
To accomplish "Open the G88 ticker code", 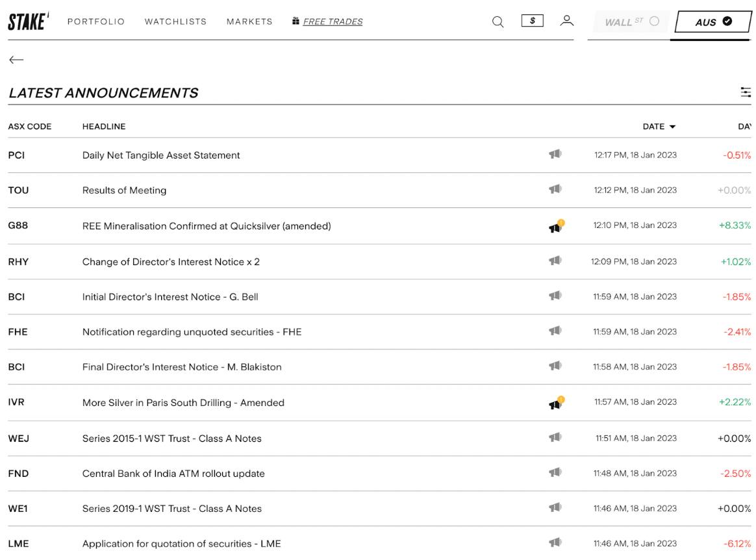I will pos(18,225).
